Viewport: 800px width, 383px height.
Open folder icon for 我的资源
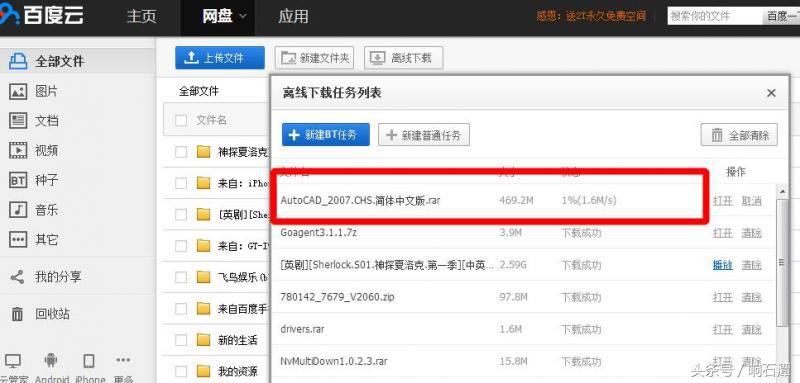coord(204,371)
